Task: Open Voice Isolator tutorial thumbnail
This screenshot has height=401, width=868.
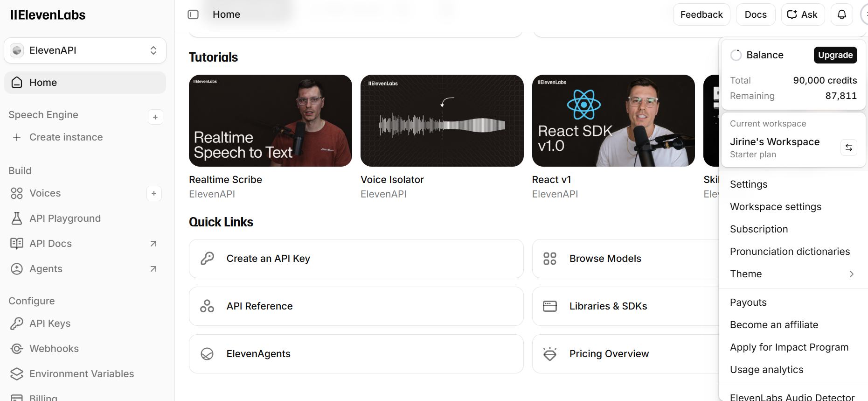Action: pos(442,120)
